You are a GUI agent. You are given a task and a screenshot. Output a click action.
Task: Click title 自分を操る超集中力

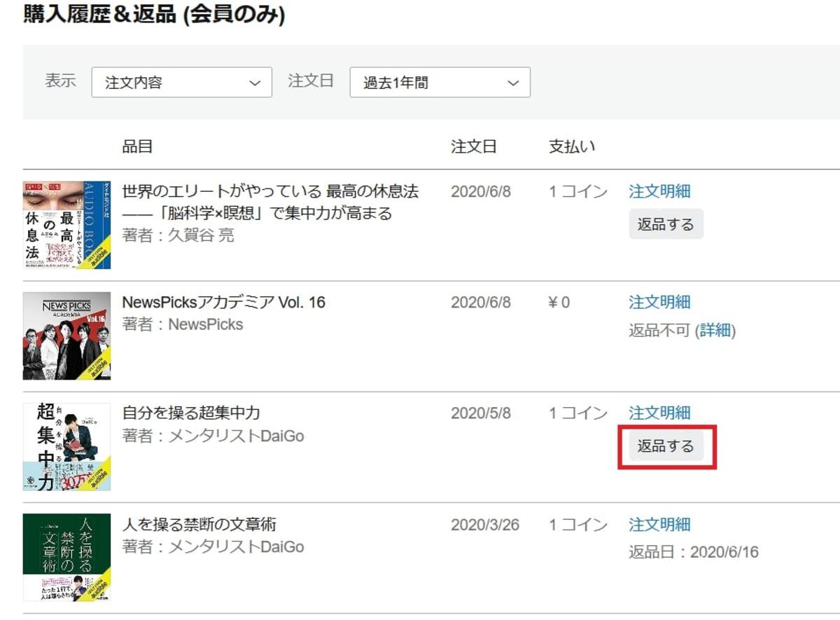191,413
